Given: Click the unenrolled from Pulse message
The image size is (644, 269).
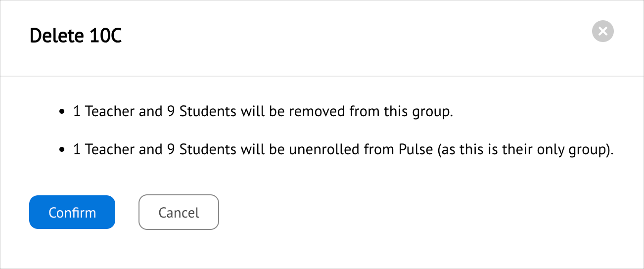Looking at the screenshot, I should click(343, 149).
